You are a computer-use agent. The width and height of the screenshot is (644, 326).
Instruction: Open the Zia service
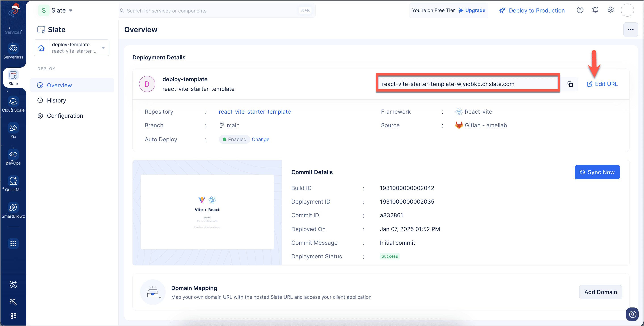[13, 131]
